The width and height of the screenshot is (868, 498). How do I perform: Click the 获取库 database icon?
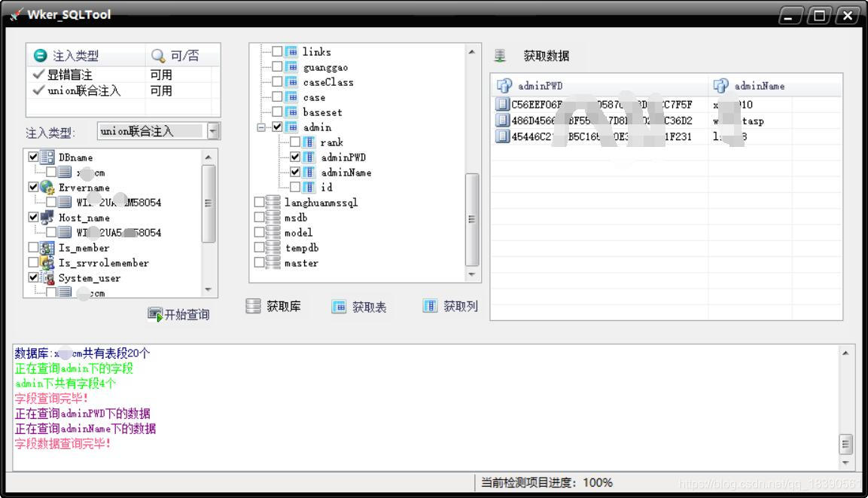253,306
